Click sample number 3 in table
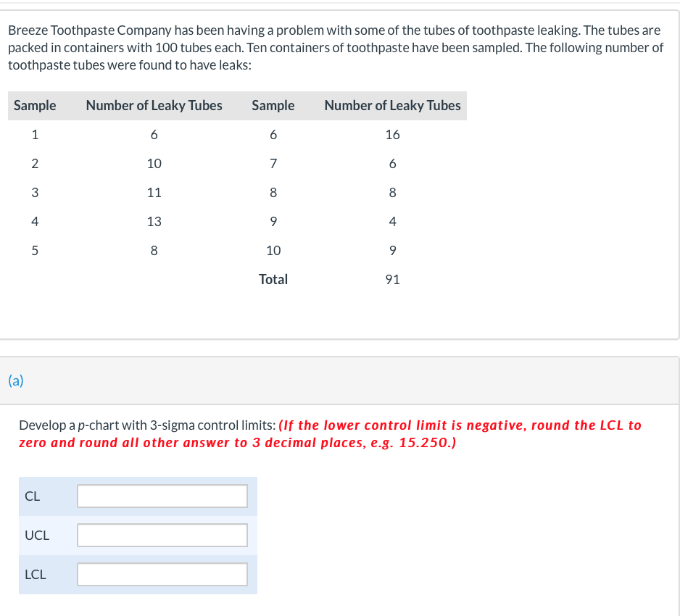 (35, 193)
